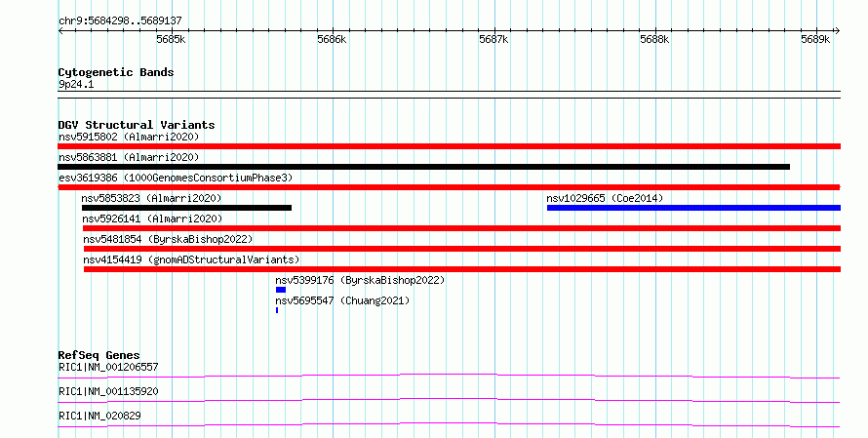Screen dimensions: 868x438
Task: Click the red bar for nsv5481854
Action: coord(462,249)
